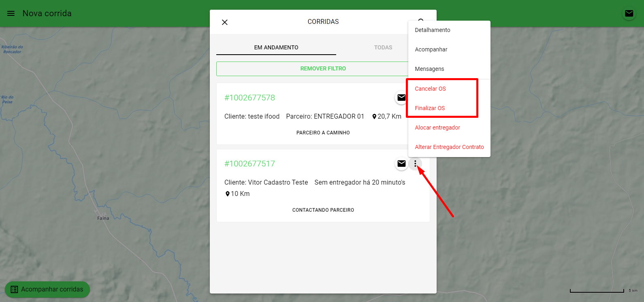Choose Finalizar OS menu option
644x302 pixels.
click(449, 108)
